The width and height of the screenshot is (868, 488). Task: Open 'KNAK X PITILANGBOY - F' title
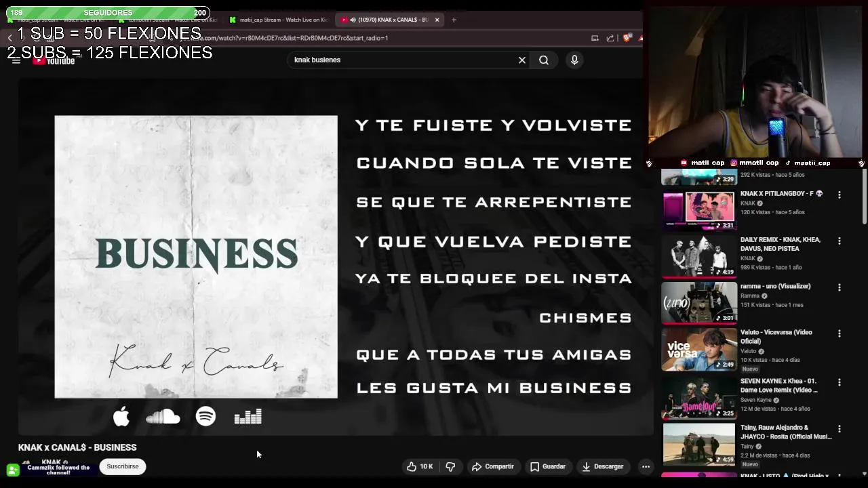click(x=781, y=194)
